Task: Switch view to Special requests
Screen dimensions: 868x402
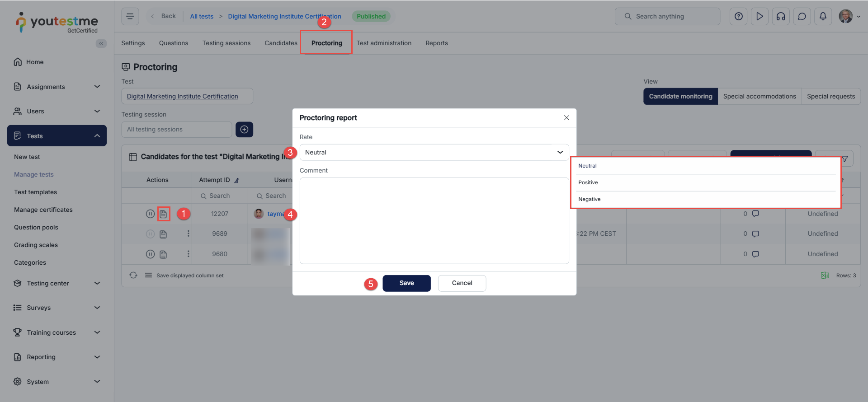Action: tap(830, 97)
